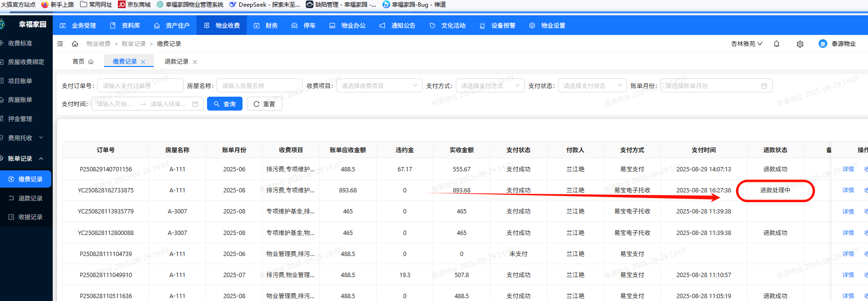Collapse sidebar with the menu fold icon
The width and height of the screenshot is (868, 301).
pos(60,44)
